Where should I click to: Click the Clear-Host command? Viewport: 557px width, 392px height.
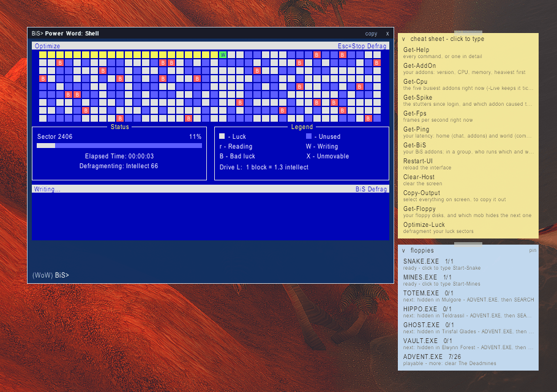coord(468,180)
